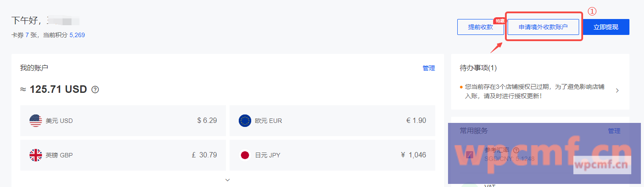The width and height of the screenshot is (644, 187).
Task: Expand more currencies with the down chevron
Action: pyautogui.click(x=228, y=180)
